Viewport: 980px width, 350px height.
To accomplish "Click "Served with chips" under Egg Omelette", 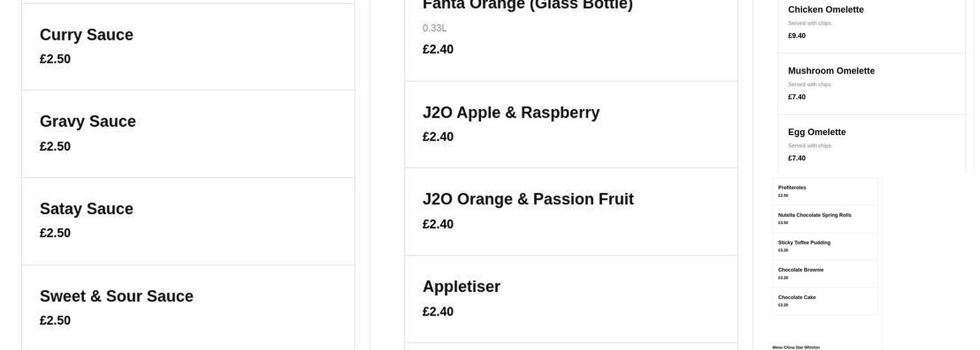I will 809,146.
